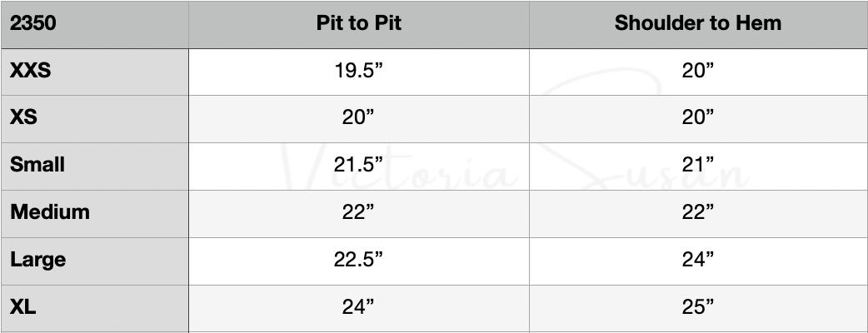Screen dimensions: 868x333
Task: Select the Pit to Pit column header
Action: coord(359,23)
